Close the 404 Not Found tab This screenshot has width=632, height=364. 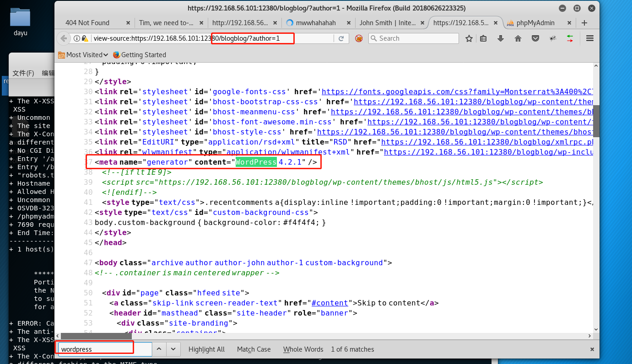[129, 23]
